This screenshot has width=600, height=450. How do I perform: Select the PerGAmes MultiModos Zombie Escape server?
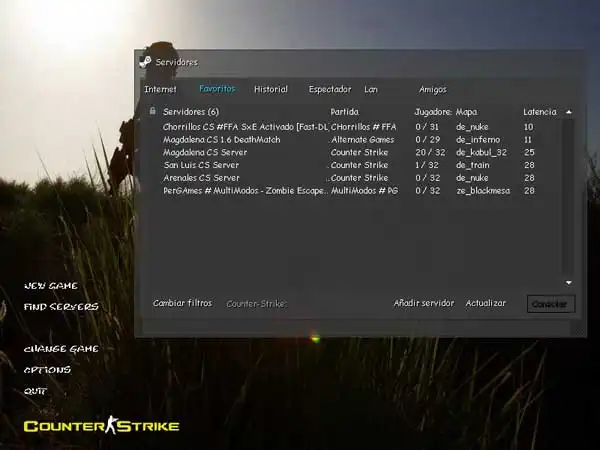tap(245, 190)
